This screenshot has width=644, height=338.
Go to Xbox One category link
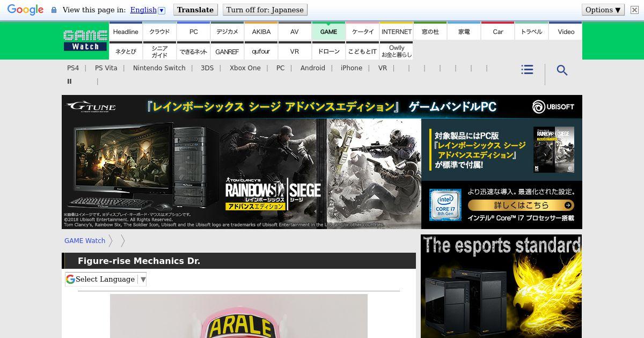point(245,68)
